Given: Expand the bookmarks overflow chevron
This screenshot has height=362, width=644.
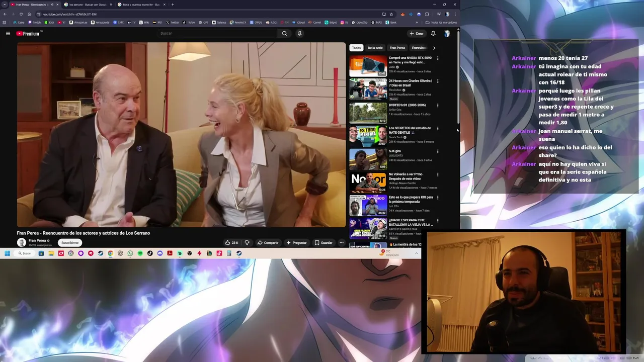Looking at the screenshot, I should [x=417, y=23].
